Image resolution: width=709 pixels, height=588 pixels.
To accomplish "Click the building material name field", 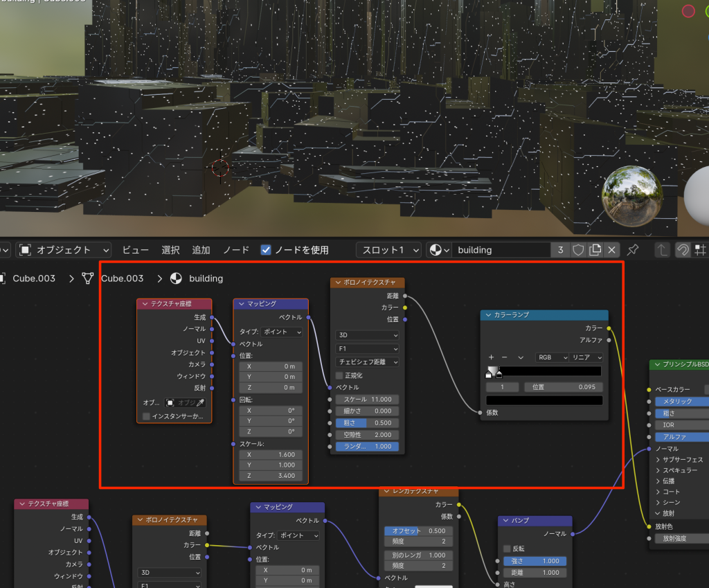I will pos(501,250).
